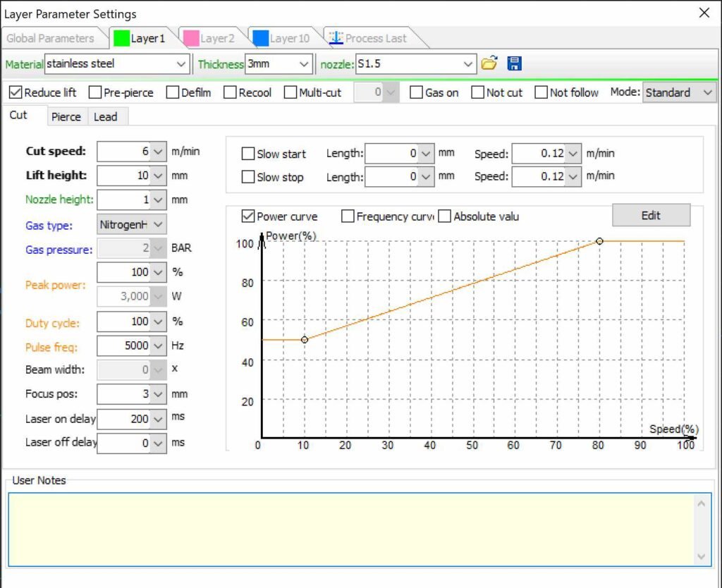Enable the Pre-pierce checkbox
722x588 pixels.
click(x=95, y=92)
